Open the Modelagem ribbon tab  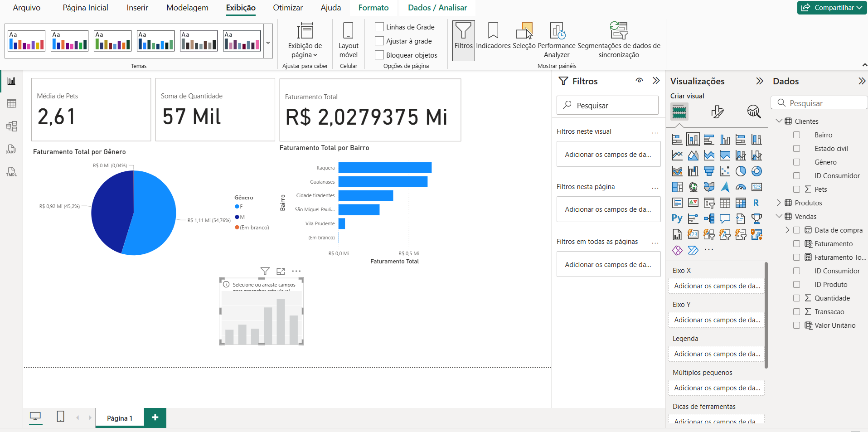(187, 8)
